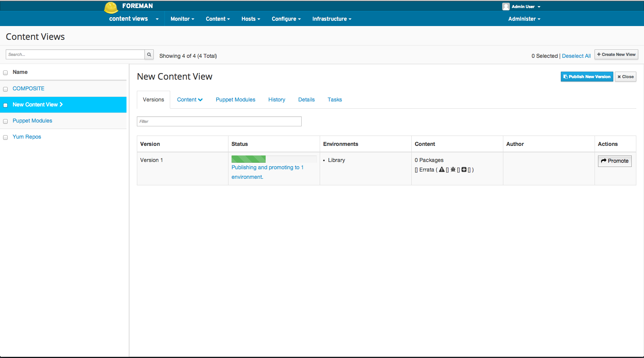Tick the New Content View row checkbox
The image size is (644, 358).
tap(5, 105)
